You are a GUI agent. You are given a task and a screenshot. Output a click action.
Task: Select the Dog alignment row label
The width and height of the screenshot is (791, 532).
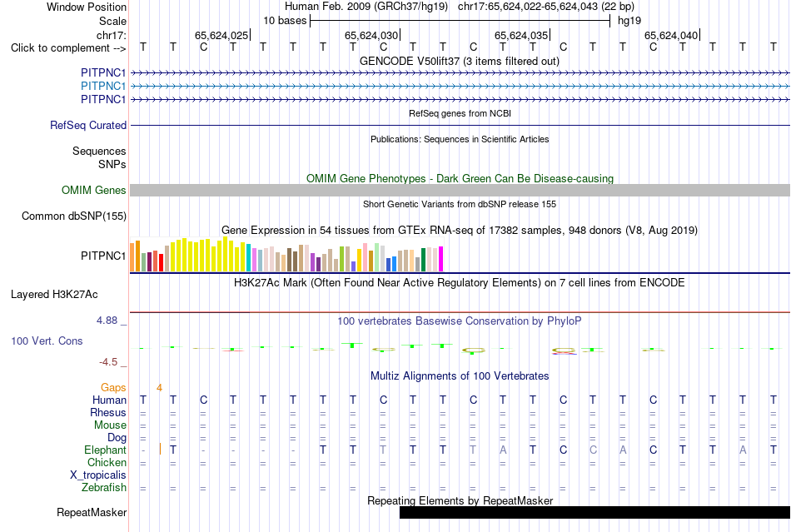[117, 438]
